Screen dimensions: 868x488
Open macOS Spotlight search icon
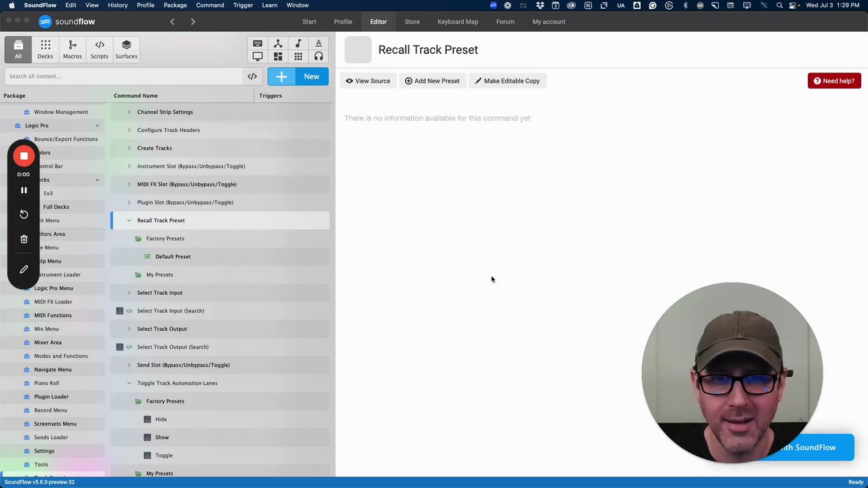pyautogui.click(x=780, y=5)
